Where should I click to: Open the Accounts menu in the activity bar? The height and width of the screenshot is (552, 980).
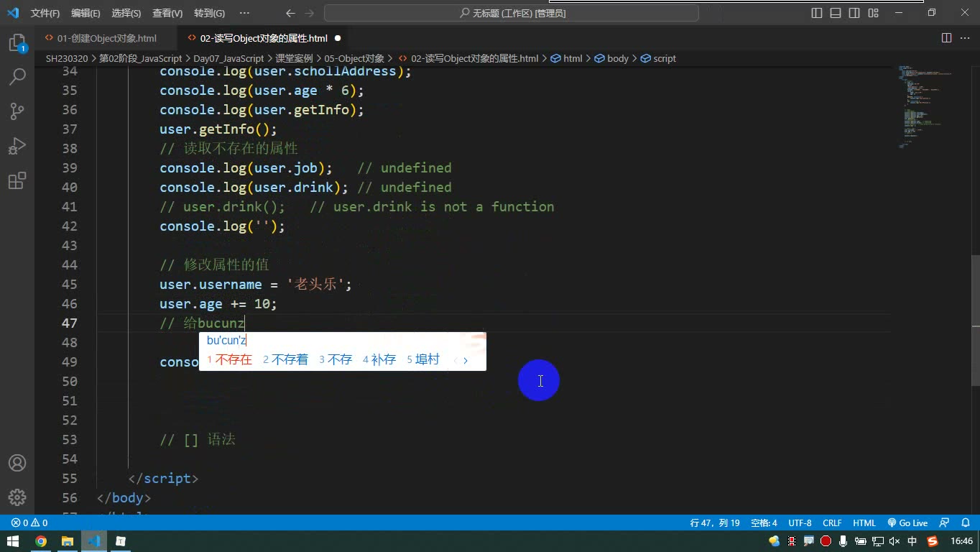(17, 463)
